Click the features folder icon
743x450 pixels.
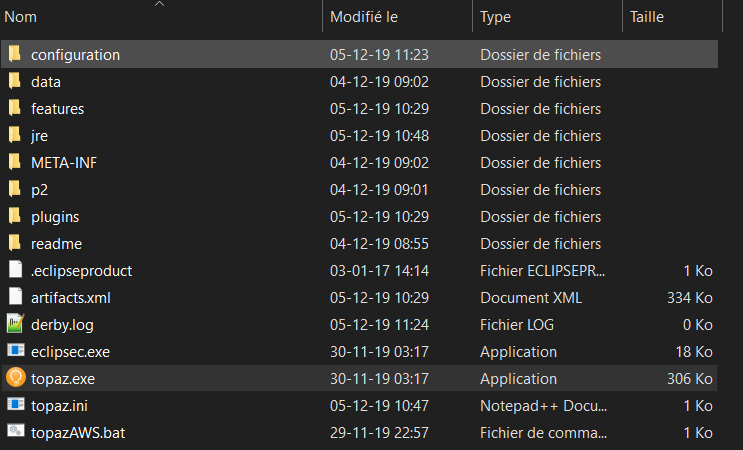(x=15, y=108)
